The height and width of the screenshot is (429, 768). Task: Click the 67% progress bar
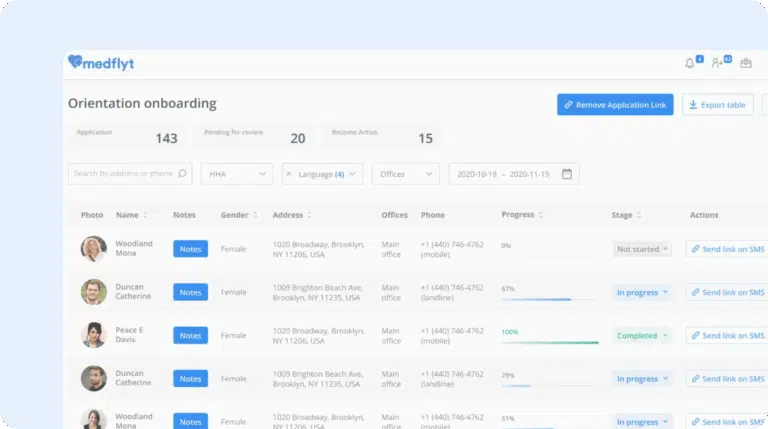[x=550, y=299]
